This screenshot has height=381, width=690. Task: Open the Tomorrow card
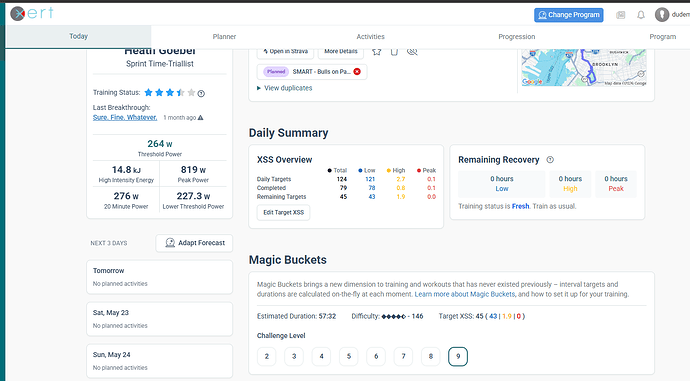pyautogui.click(x=159, y=277)
